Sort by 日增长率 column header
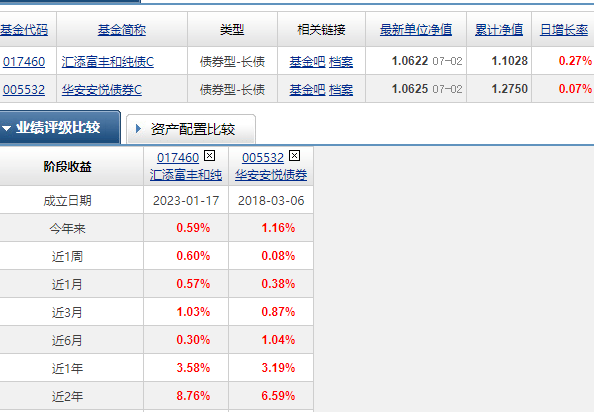The height and width of the screenshot is (412, 594). point(564,30)
